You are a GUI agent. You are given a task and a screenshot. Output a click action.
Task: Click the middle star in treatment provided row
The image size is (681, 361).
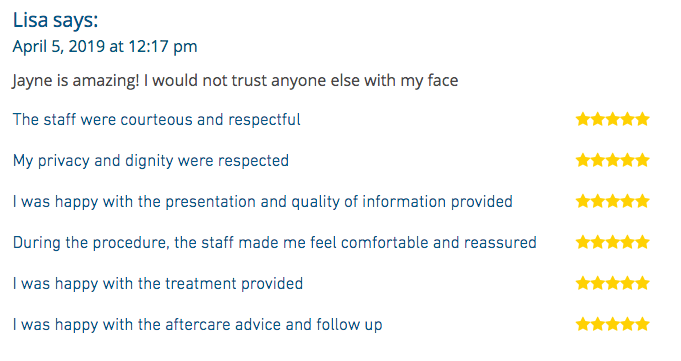[x=612, y=283]
